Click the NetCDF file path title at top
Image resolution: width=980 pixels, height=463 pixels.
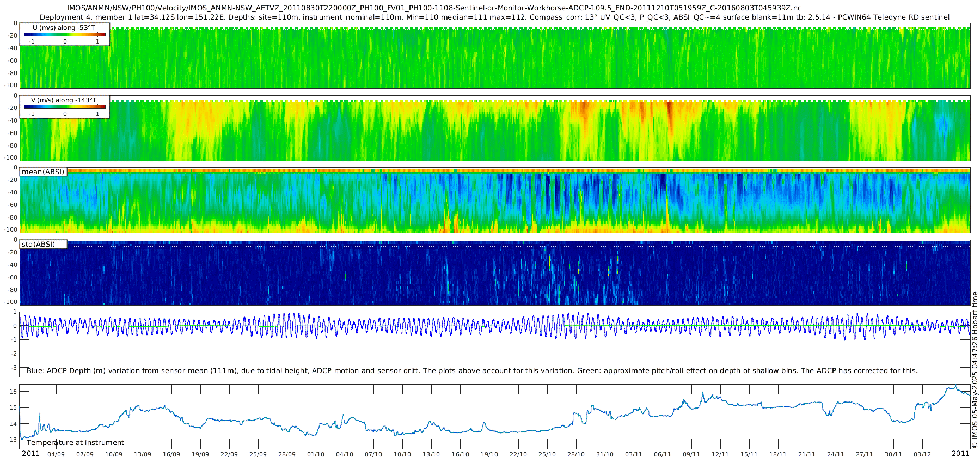pos(434,8)
